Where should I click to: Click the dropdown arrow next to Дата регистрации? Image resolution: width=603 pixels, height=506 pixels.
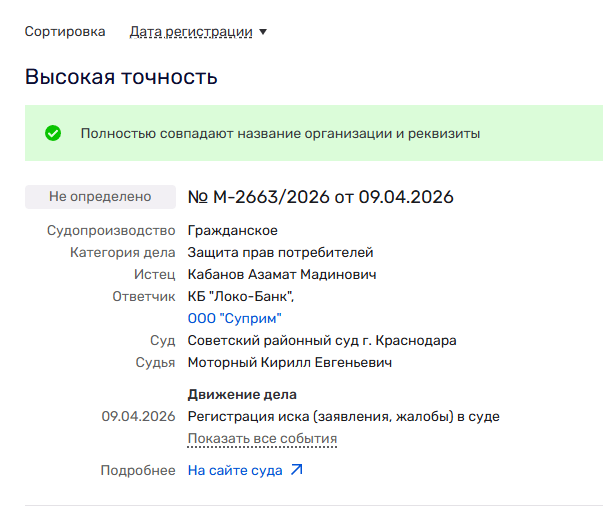(x=263, y=32)
